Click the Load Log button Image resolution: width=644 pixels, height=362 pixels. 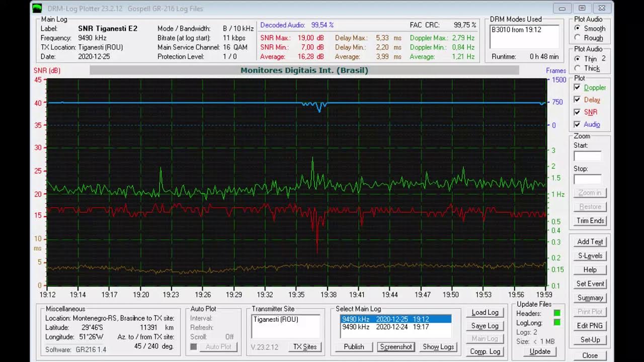coord(485,313)
